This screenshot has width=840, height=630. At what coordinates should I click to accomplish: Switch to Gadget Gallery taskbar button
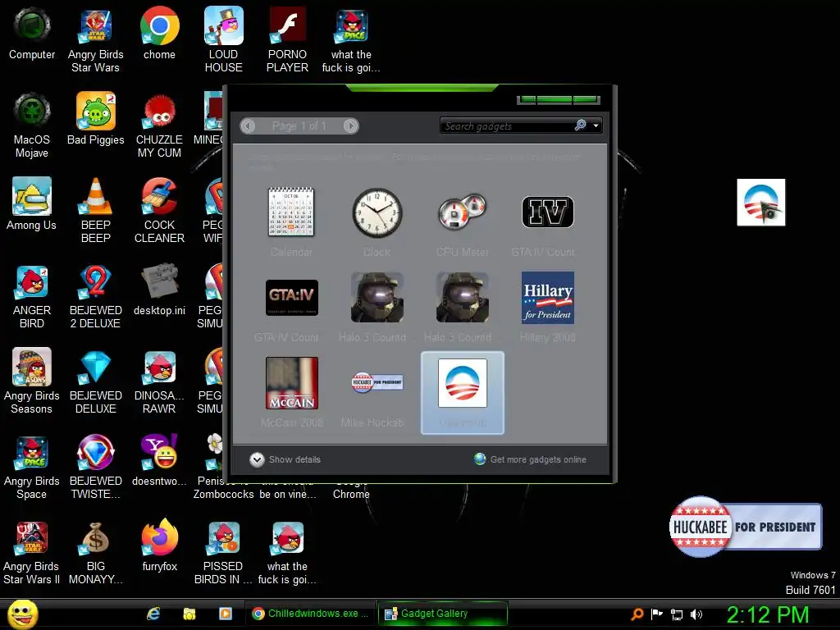tap(443, 614)
